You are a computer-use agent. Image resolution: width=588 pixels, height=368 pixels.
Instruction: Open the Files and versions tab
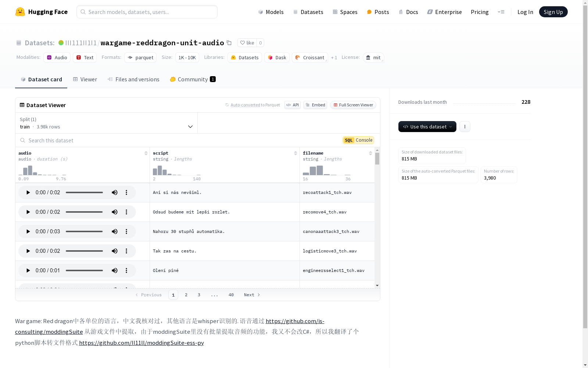(x=133, y=79)
